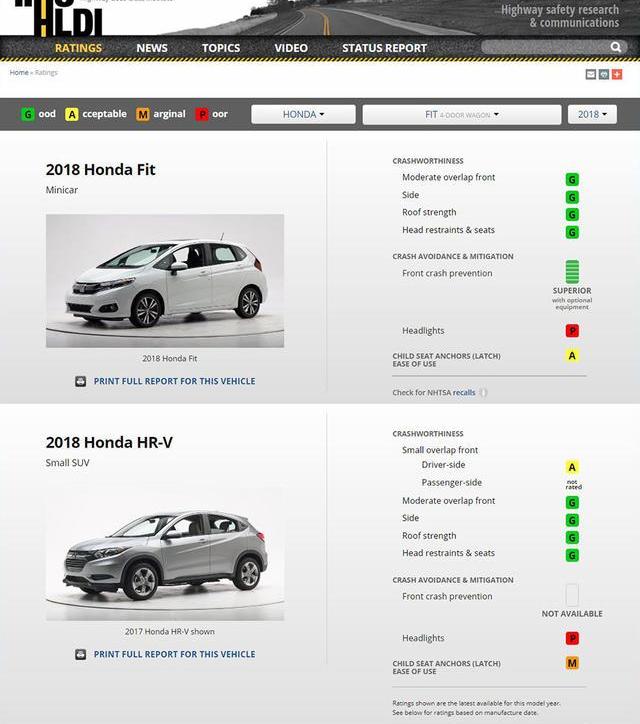The image size is (640, 724).
Task: Click Fit Side G rating badge
Action: [x=572, y=198]
